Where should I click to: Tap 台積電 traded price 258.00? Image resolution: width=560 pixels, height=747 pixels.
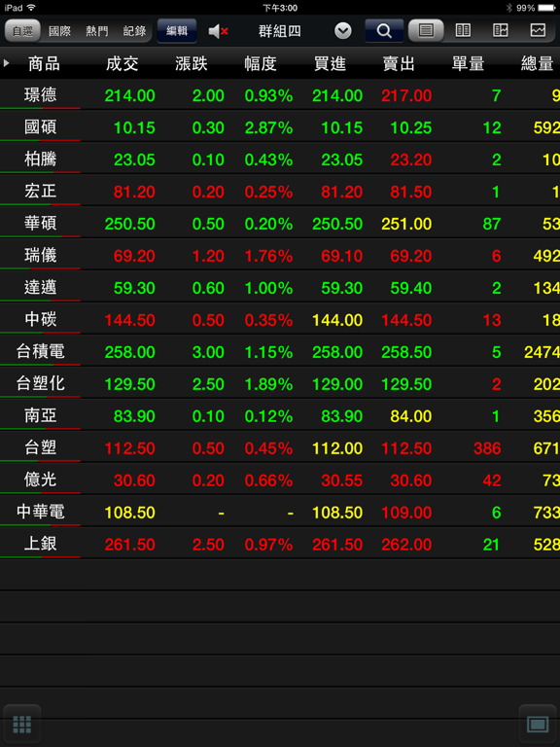click(130, 352)
